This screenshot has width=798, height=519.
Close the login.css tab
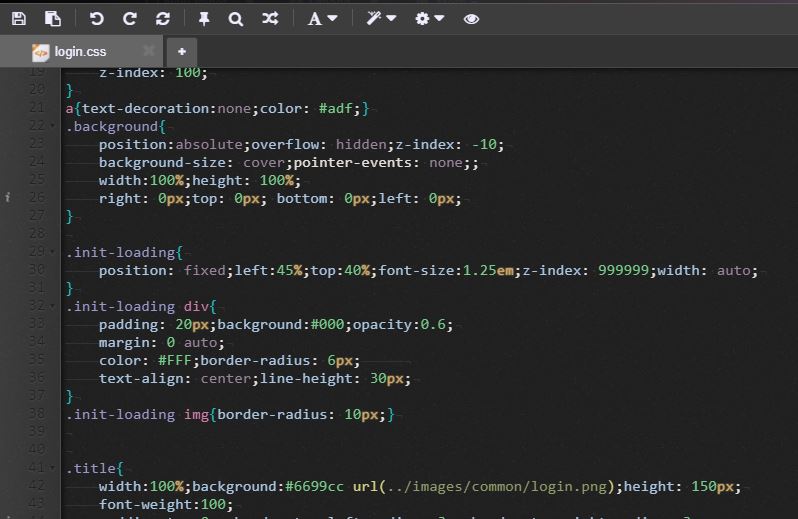click(x=148, y=50)
